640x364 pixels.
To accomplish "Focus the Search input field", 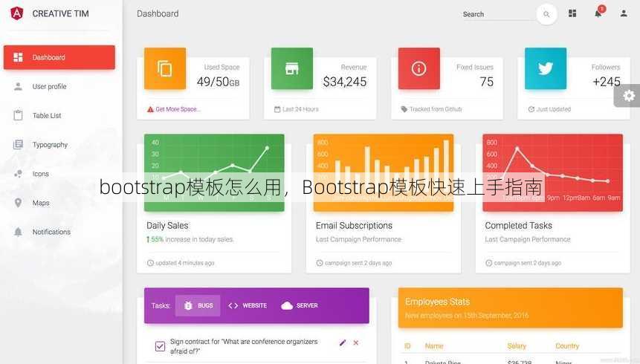I will 498,14.
